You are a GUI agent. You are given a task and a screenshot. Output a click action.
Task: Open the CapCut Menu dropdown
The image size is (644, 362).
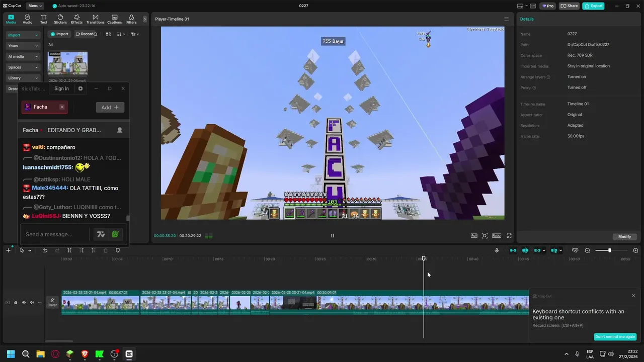point(35,6)
